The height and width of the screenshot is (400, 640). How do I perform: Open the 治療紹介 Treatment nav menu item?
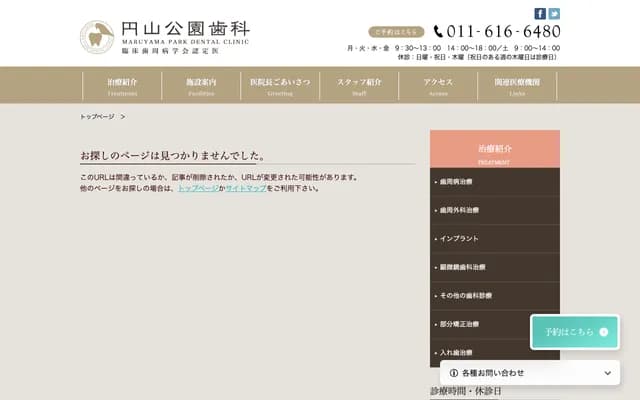(x=122, y=86)
